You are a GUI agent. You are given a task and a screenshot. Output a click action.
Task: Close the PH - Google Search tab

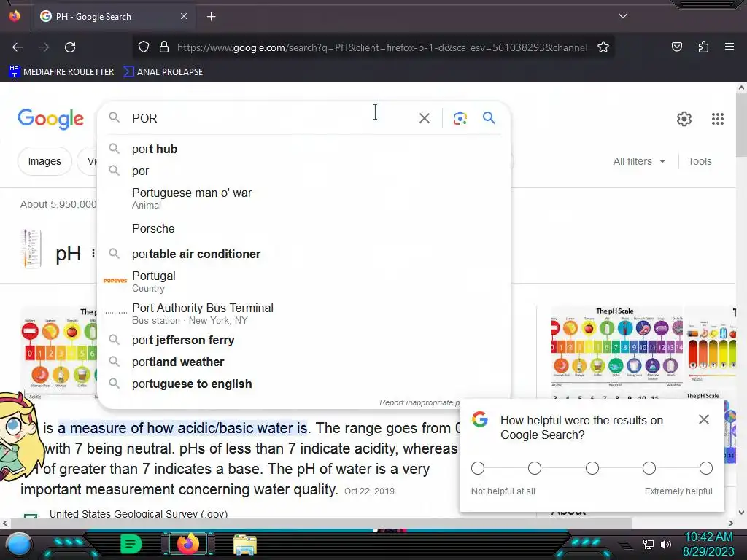tap(183, 16)
